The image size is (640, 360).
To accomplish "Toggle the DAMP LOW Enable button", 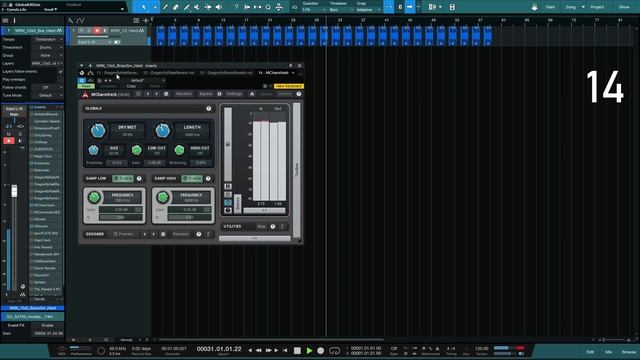I will [x=123, y=178].
